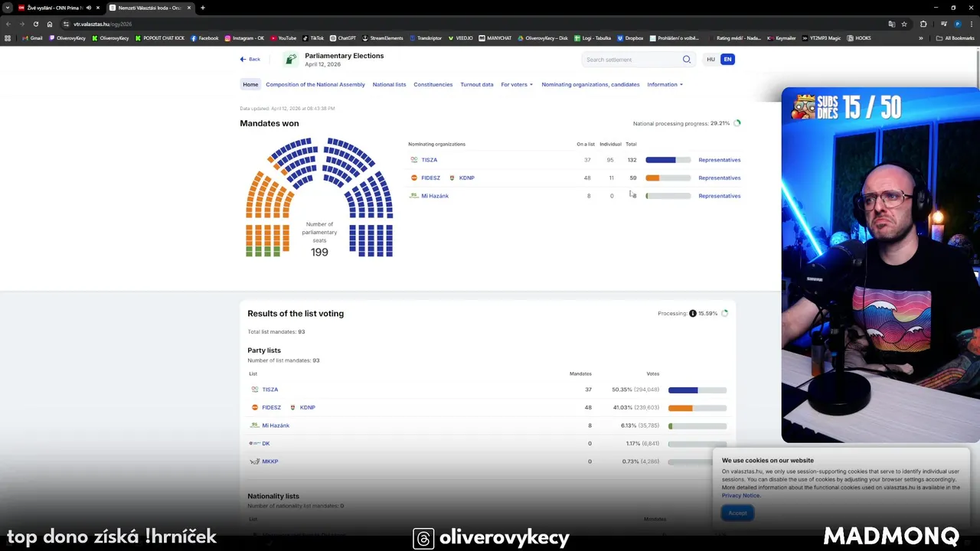Open the VEEDIO bookmark
980x551 pixels.
pos(460,38)
